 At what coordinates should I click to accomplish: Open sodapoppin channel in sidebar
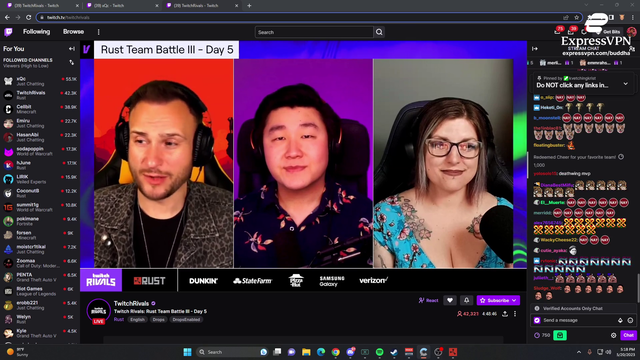click(40, 151)
